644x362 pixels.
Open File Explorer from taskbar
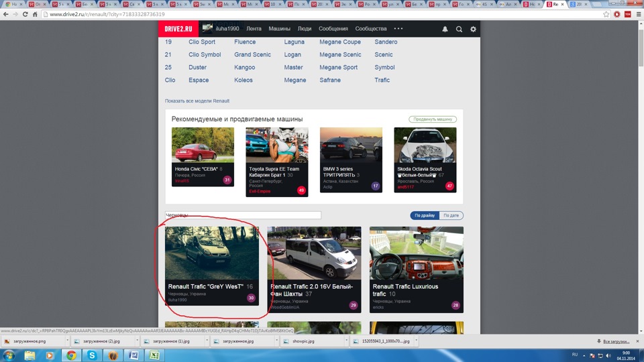(30, 355)
